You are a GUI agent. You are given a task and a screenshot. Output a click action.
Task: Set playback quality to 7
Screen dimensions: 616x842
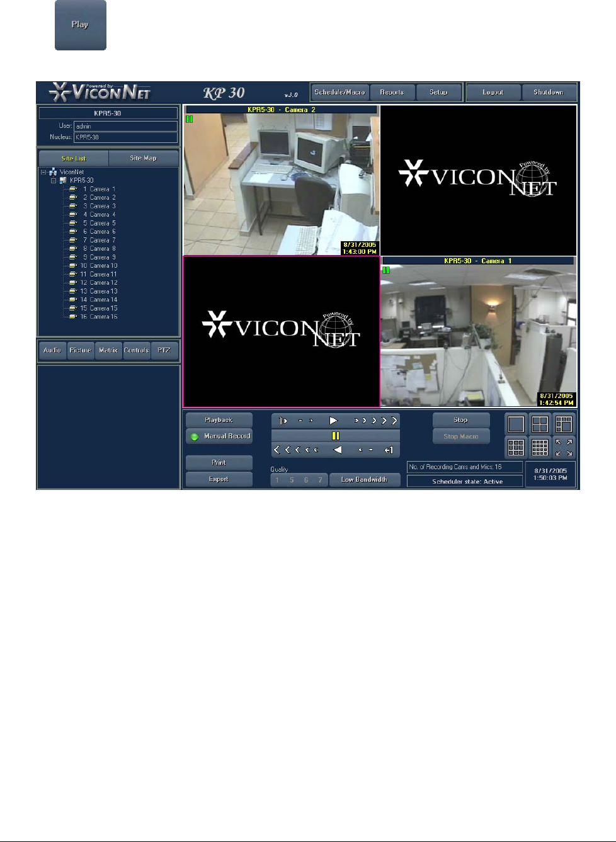[321, 480]
